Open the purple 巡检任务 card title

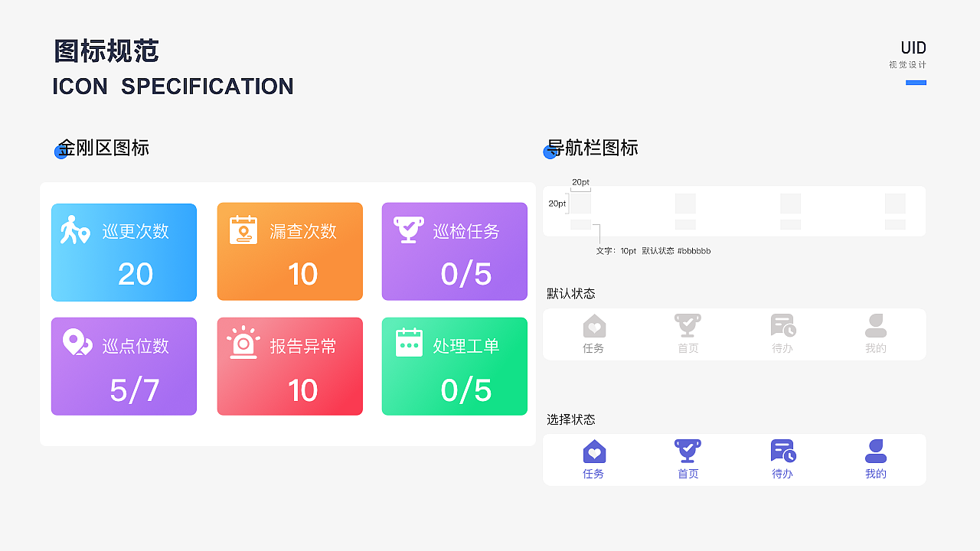click(466, 231)
